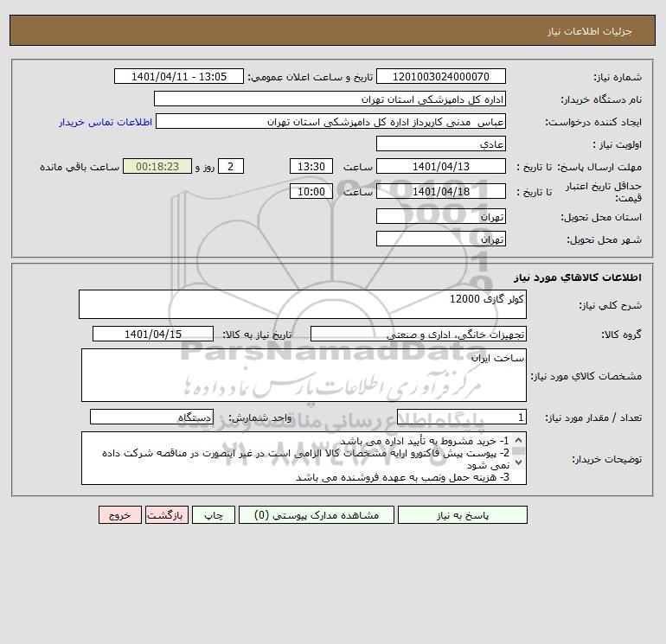This screenshot has height=644, width=666.
Task: Click label حداقل تاریخ اعتبار قیمت
Action: point(604,192)
